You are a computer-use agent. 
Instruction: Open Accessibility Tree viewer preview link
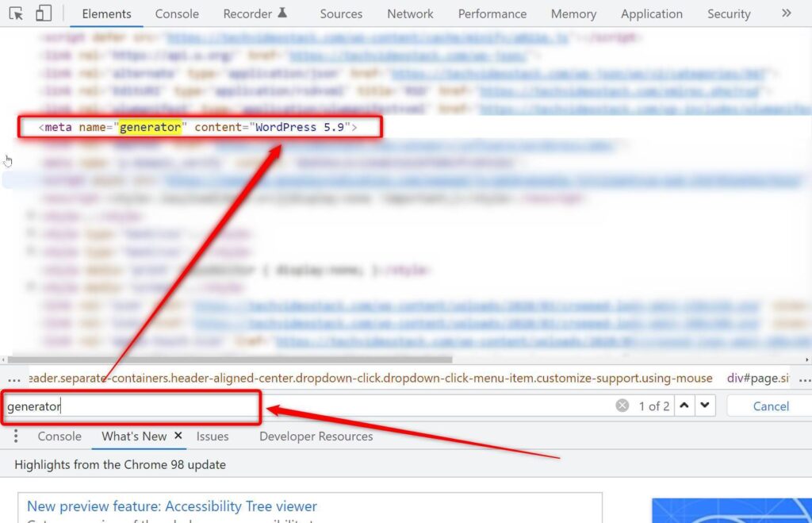click(171, 506)
